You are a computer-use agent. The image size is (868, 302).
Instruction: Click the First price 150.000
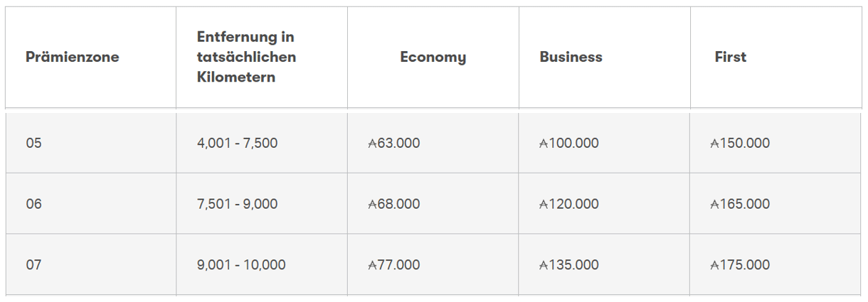pos(740,143)
